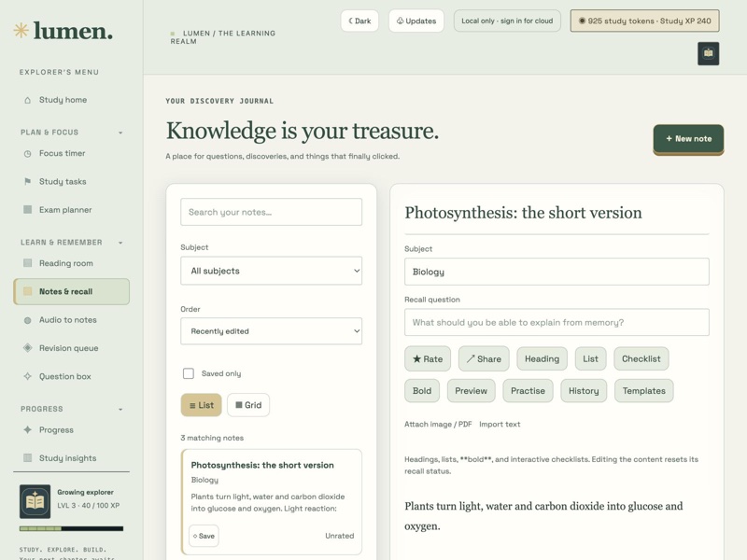Collapse the Plan & Focus section
The height and width of the screenshot is (560, 747).
tap(120, 133)
